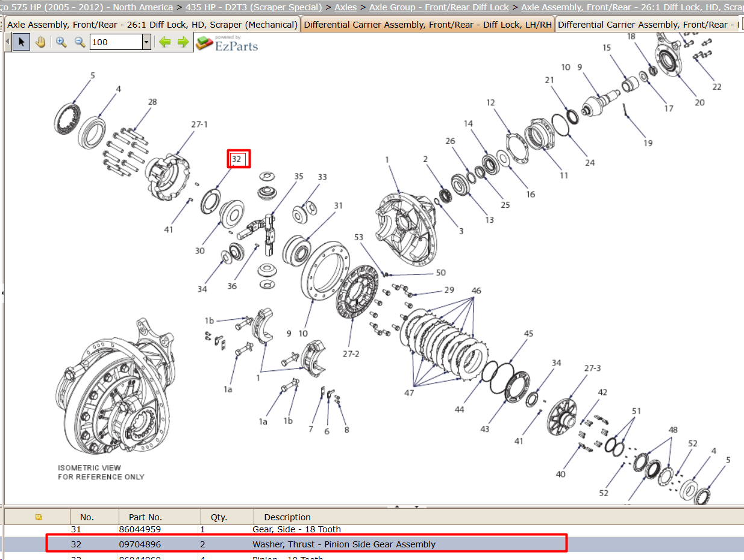
Task: Select row 31 Gear, Side - 18 Tooth
Action: point(374,529)
